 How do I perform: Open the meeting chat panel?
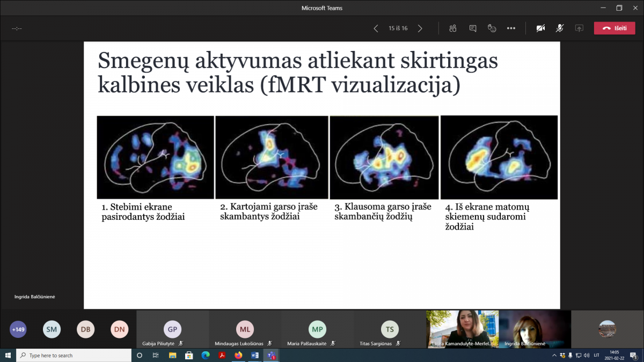tap(473, 28)
